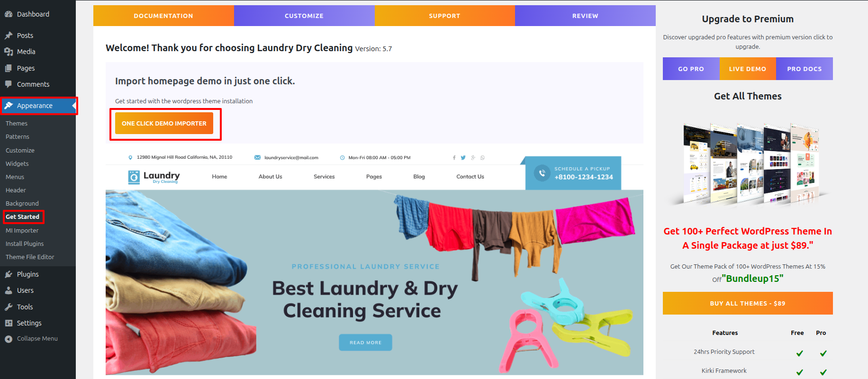Switch to the Documentation tab
This screenshot has width=868, height=379.
[x=163, y=16]
